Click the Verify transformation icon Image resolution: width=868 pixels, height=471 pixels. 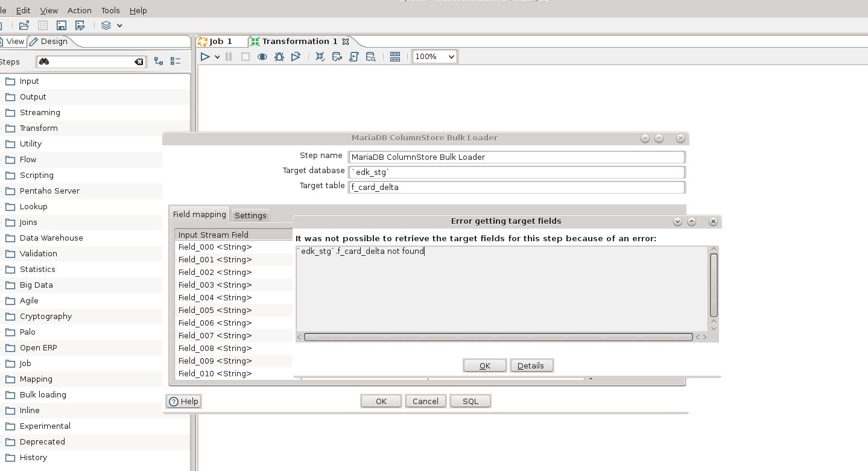pyautogui.click(x=320, y=57)
